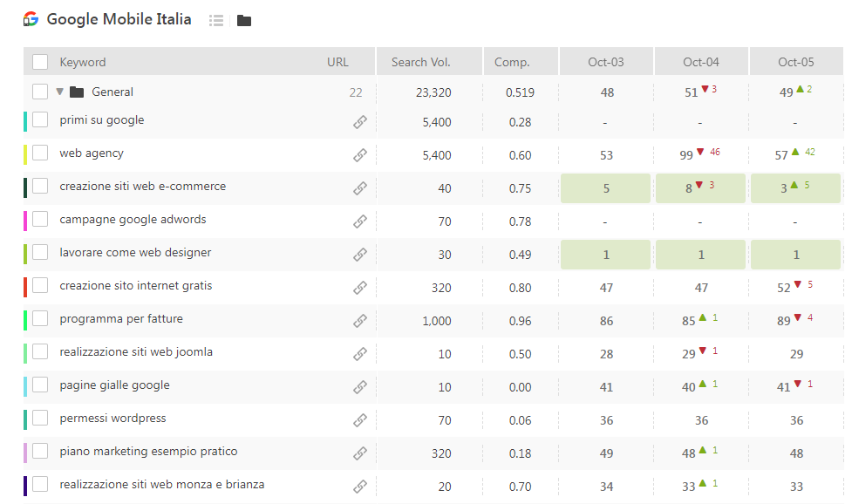Viewport: 852px width, 504px height.
Task: Check the permessi wordpress checkbox
Action: coord(40,418)
